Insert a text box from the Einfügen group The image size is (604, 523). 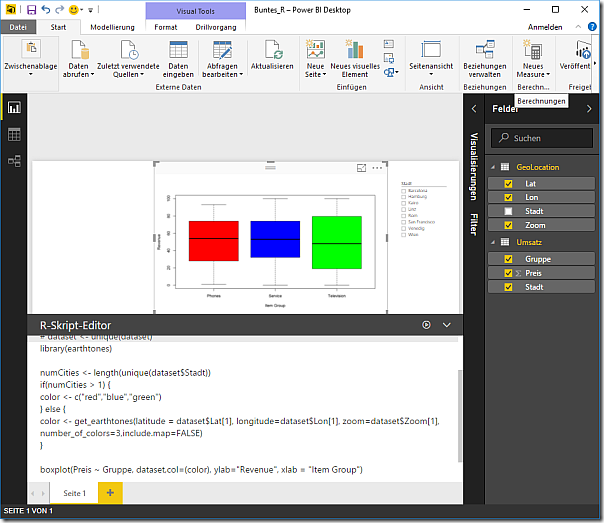(x=389, y=44)
